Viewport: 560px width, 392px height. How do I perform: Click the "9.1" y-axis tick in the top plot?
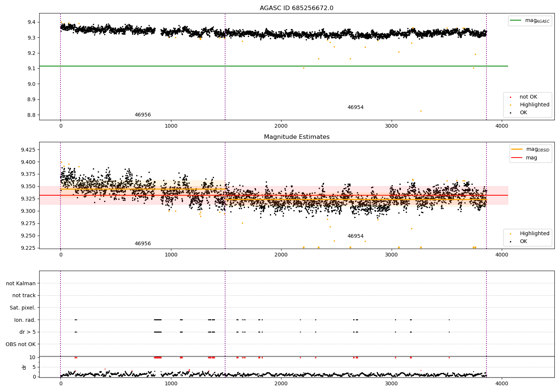pos(31,69)
